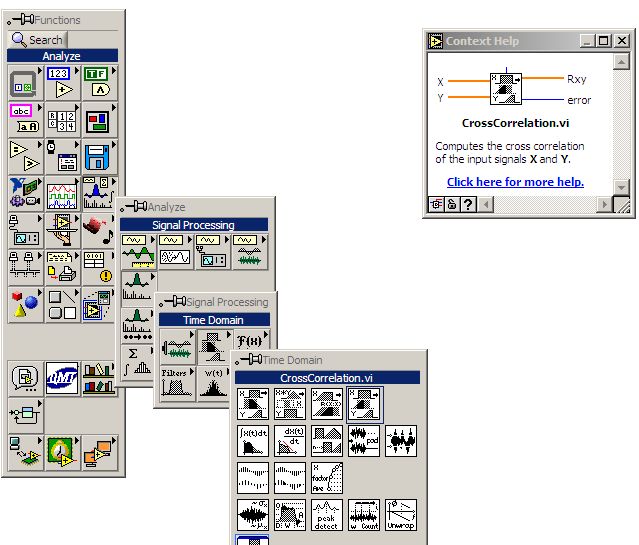
Task: Select the Integral x(t)dt icon in Time Domain
Action: point(253,441)
